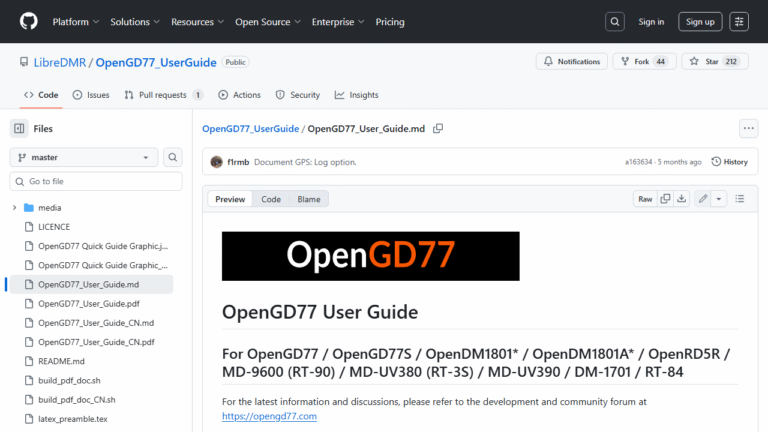The image size is (768, 432).
Task: Click the Sign up button
Action: coord(700,21)
